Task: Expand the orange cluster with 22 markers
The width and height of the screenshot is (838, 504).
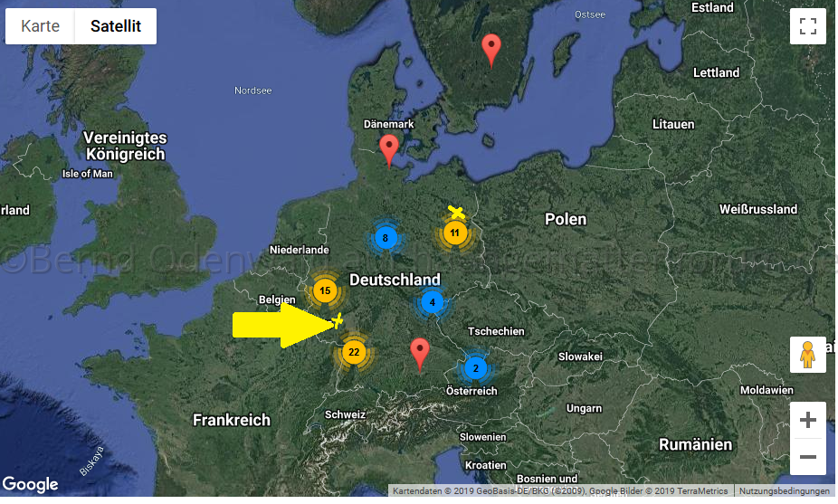Action: [354, 352]
